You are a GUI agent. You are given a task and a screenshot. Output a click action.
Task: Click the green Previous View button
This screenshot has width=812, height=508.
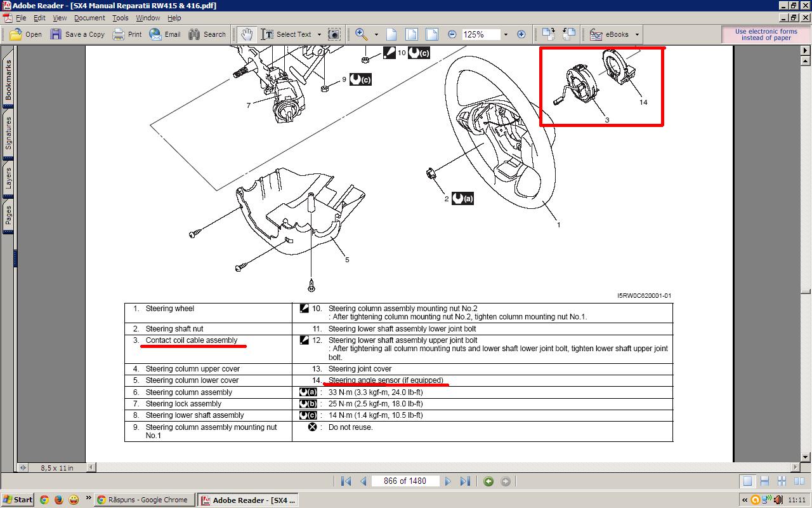(488, 481)
